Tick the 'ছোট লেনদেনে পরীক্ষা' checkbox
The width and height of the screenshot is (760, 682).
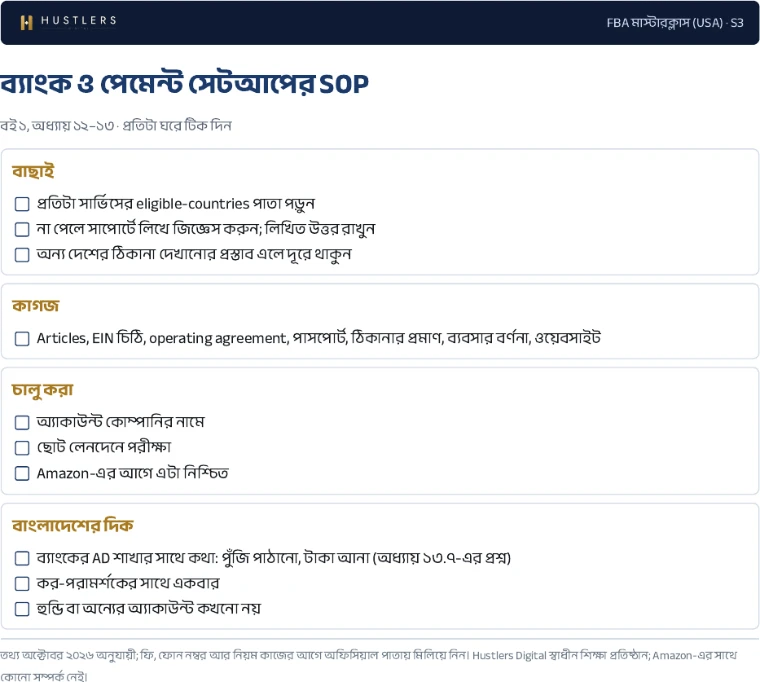click(22, 447)
